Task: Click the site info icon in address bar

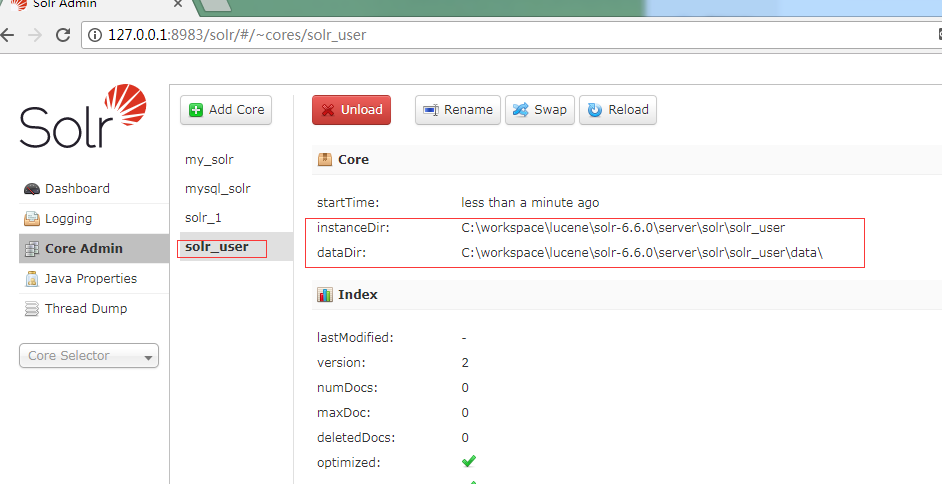Action: (95, 35)
